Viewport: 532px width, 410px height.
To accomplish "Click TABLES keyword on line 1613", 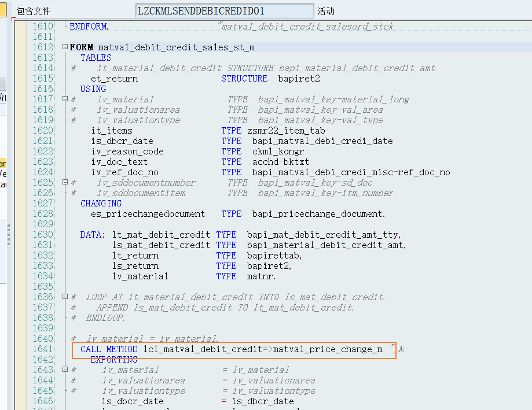I will point(96,58).
